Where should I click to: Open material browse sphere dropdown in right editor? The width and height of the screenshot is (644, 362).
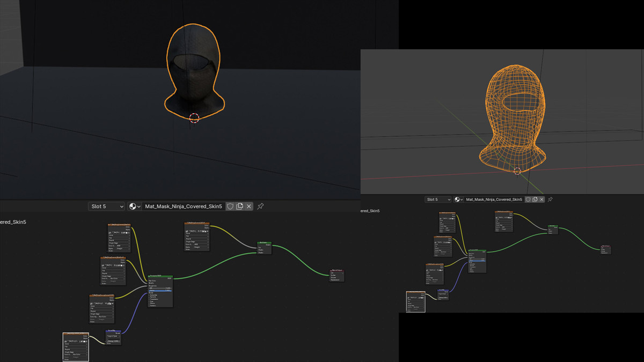click(x=459, y=200)
